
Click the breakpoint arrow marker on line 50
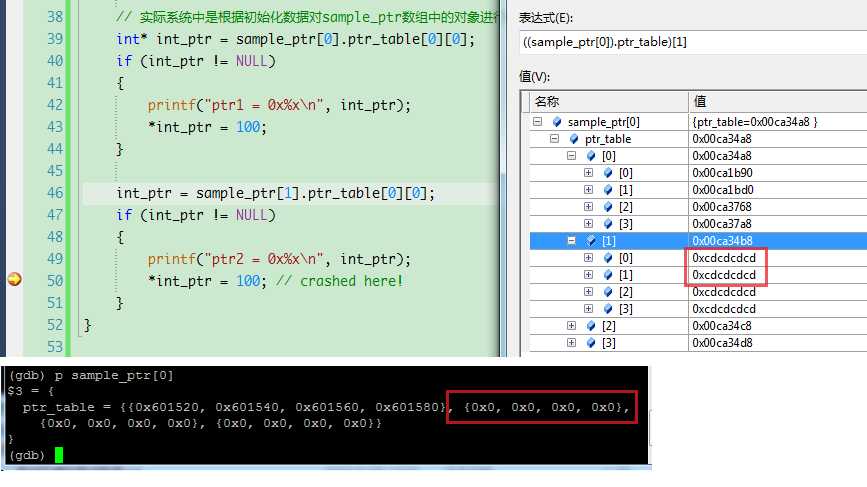[x=14, y=279]
